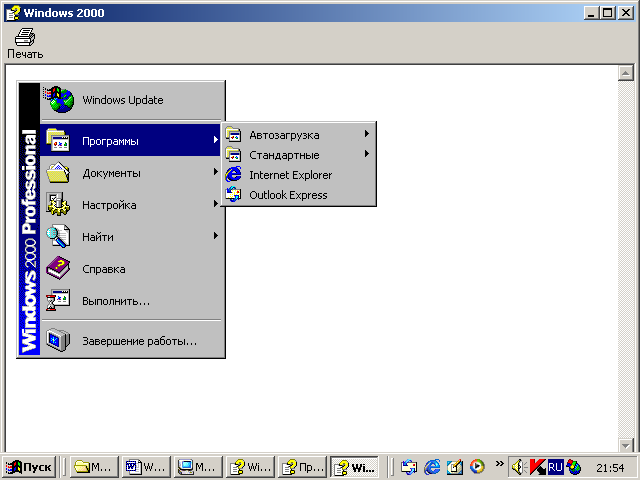Click the scrollbar down arrow
640x480 pixels.
point(625,445)
